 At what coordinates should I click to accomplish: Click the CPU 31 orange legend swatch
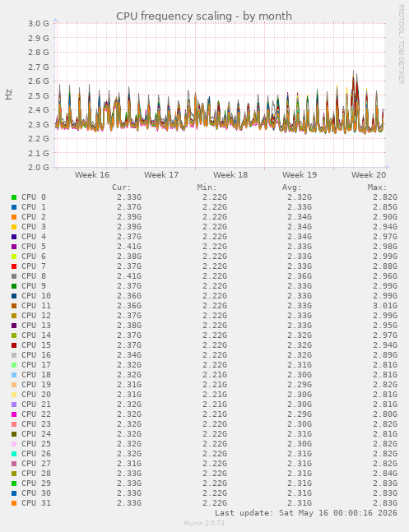coord(14,503)
